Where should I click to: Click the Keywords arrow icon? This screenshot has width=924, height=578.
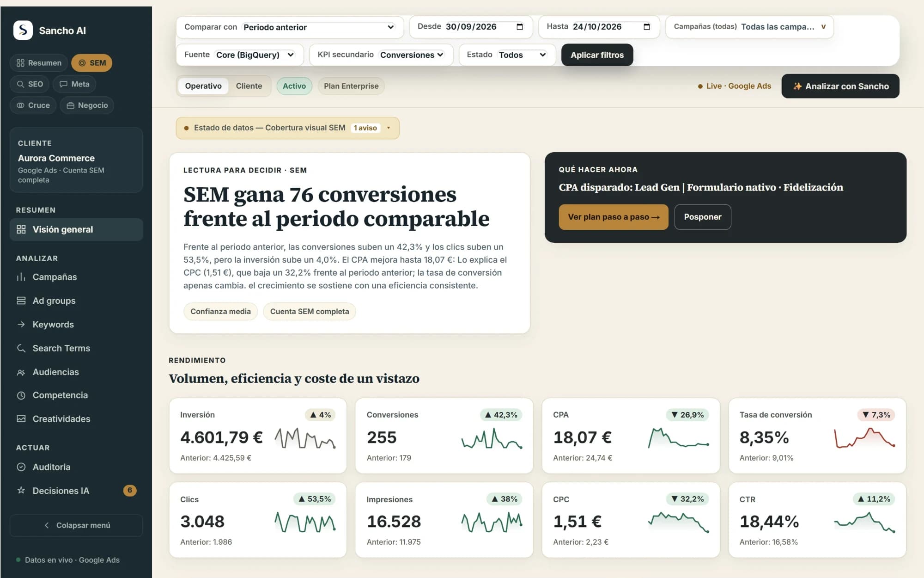(x=21, y=325)
